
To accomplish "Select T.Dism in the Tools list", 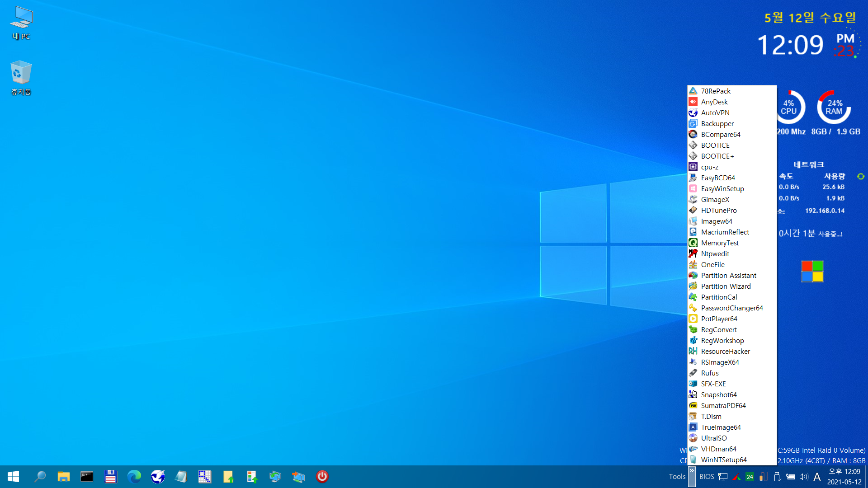I will click(x=732, y=416).
